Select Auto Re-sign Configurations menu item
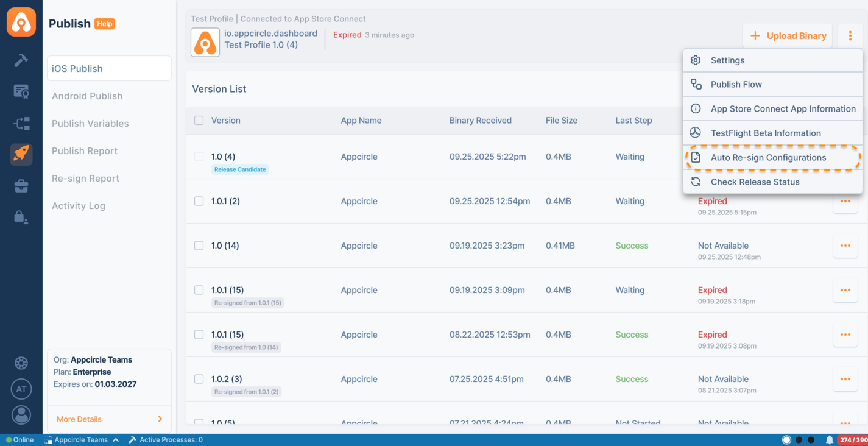Screen dimensions: 868x446 (x=768, y=158)
